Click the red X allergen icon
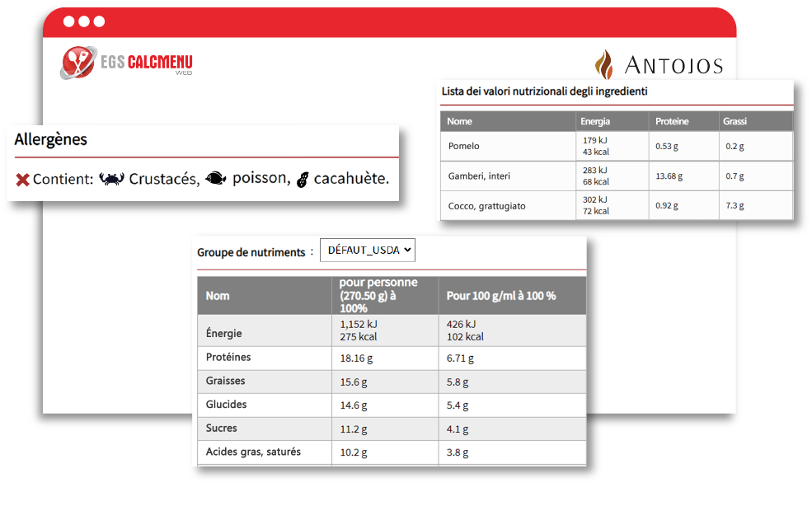The height and width of the screenshot is (520, 812). click(22, 180)
